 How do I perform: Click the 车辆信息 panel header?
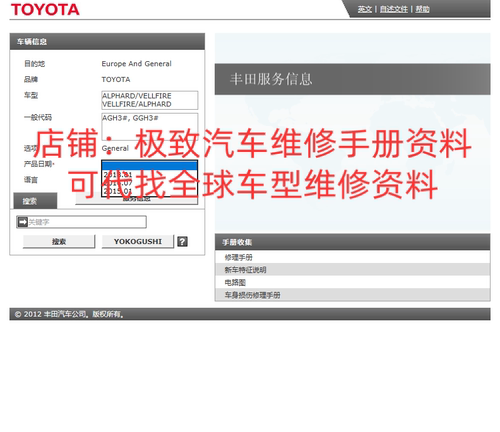tap(107, 41)
